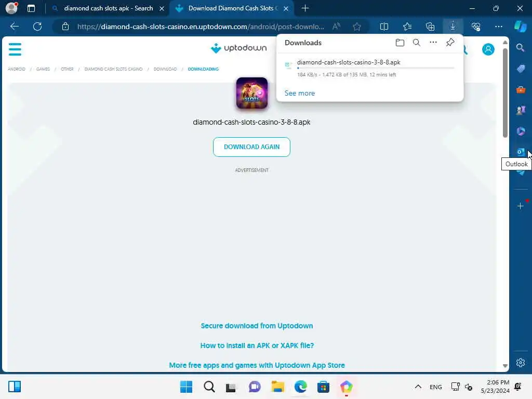The height and width of the screenshot is (399, 532).
Task: Open How to install an APK or XAPK file link
Action: (257, 345)
